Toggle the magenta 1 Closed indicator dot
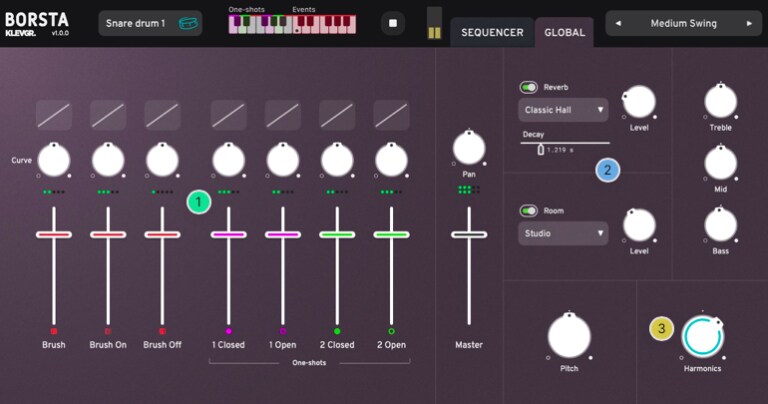Screen dimensions: 768x404 click(x=229, y=332)
